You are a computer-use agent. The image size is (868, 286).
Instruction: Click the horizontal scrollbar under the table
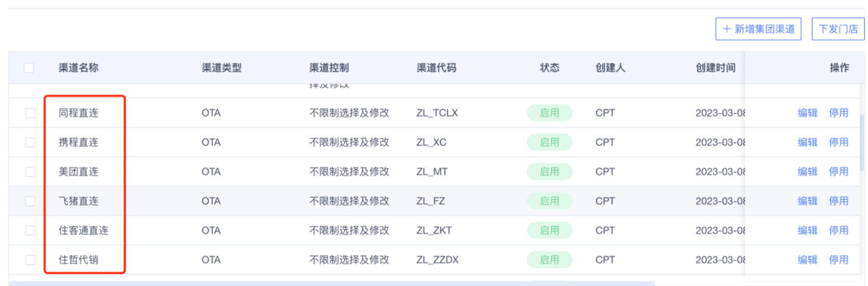tap(332, 283)
